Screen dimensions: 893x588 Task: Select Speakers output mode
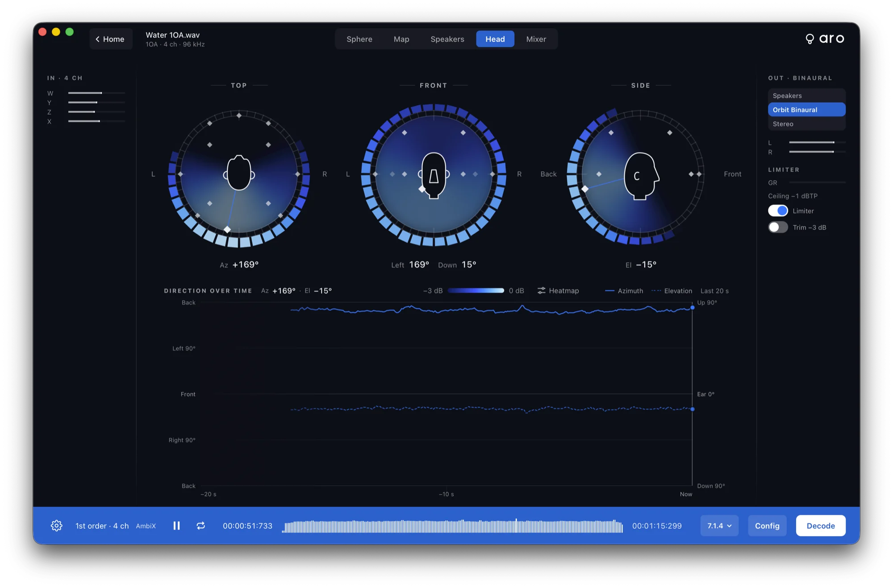[806, 95]
